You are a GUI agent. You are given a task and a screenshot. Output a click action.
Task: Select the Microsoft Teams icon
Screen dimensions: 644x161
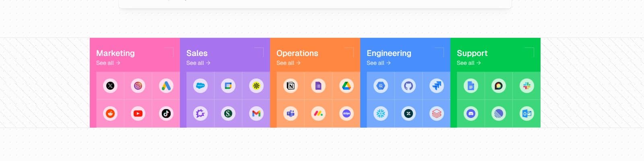pos(291,114)
